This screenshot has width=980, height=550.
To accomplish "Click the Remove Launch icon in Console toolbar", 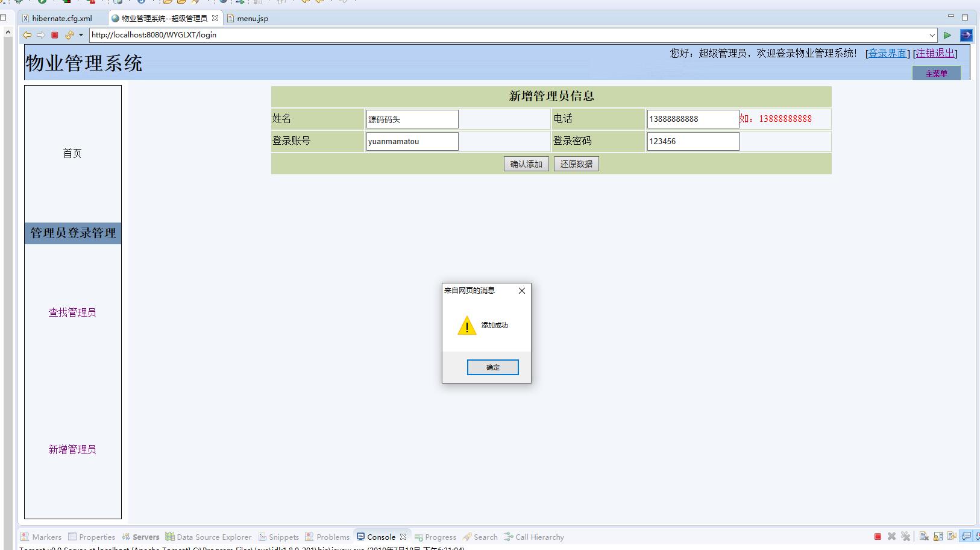I will (x=891, y=536).
